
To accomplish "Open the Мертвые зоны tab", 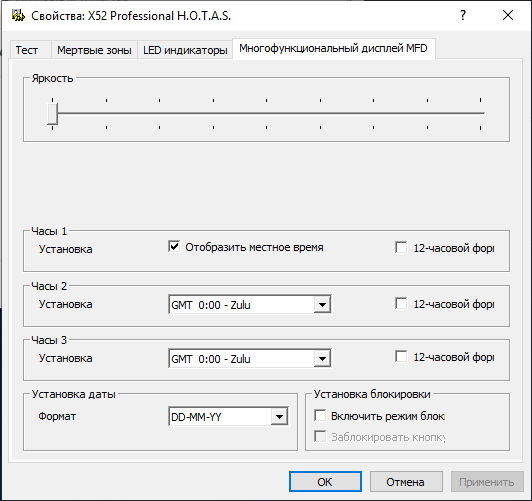I will pyautogui.click(x=94, y=50).
